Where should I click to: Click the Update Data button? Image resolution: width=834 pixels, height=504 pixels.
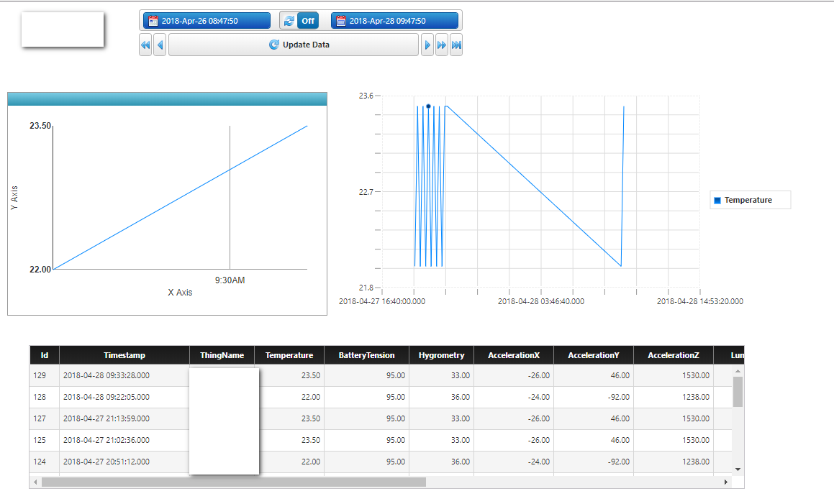point(294,45)
